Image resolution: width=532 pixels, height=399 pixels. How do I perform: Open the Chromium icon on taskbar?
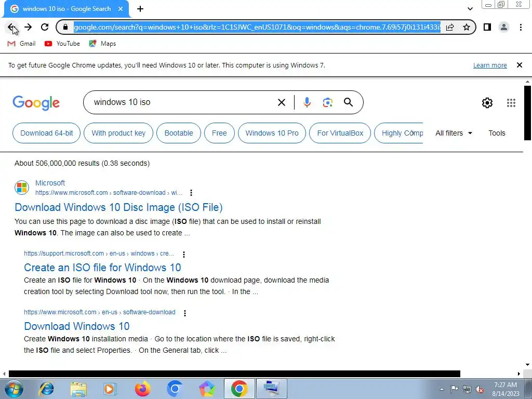(175, 389)
